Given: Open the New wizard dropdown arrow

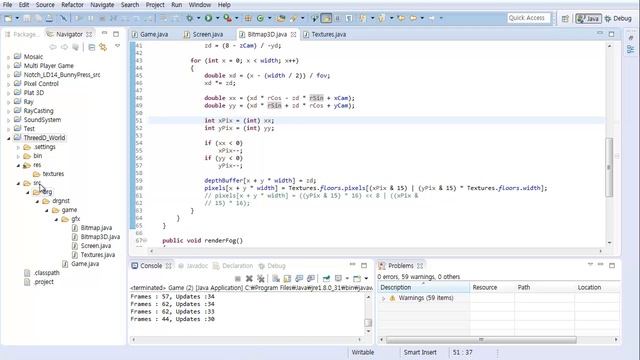Looking at the screenshot, I should (17, 18).
